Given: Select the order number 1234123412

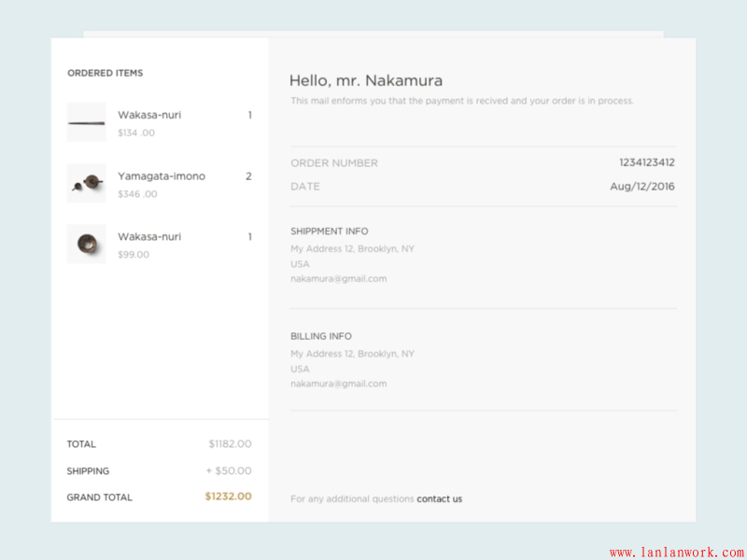Looking at the screenshot, I should [x=646, y=162].
